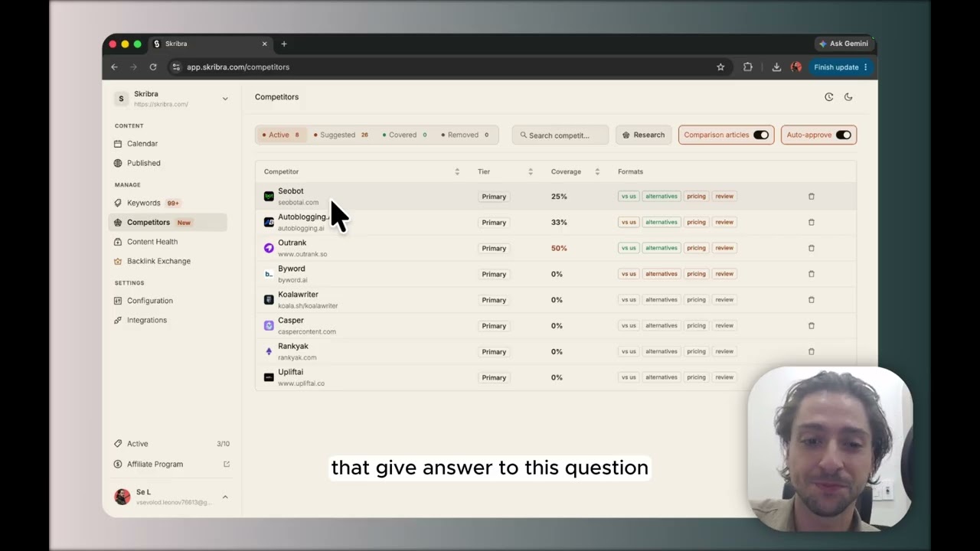Open Keywords in the sidebar
This screenshot has width=980, height=551.
click(x=144, y=203)
